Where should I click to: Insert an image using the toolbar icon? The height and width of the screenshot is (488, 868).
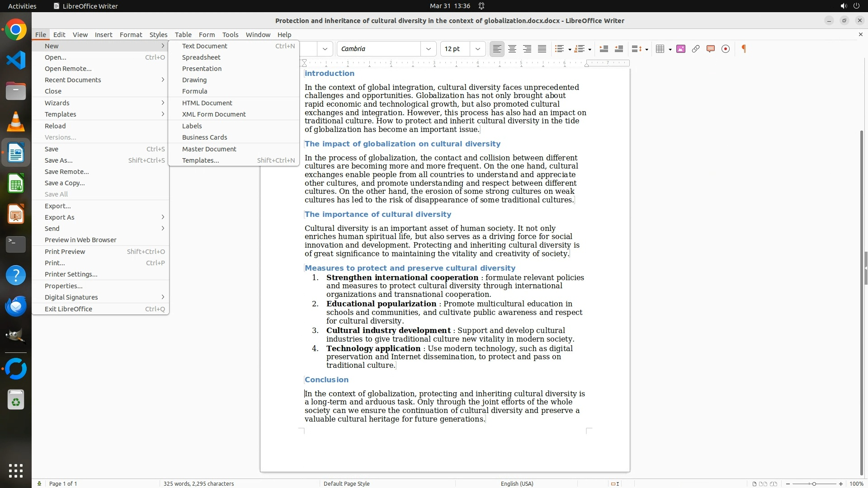click(x=681, y=49)
